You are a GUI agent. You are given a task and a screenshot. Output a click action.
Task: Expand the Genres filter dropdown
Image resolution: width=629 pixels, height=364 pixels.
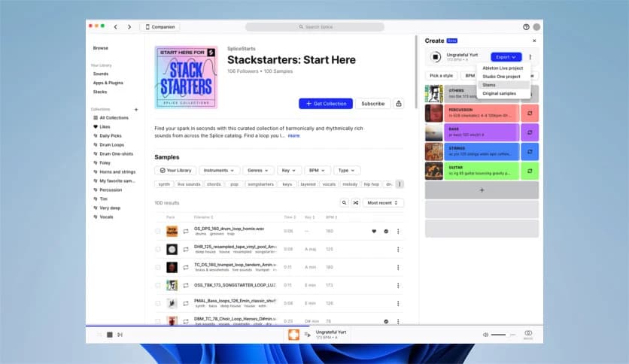click(x=260, y=171)
